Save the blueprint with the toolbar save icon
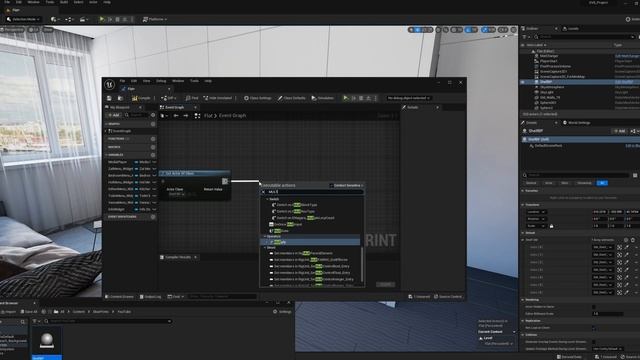The image size is (640, 360). pos(109,98)
